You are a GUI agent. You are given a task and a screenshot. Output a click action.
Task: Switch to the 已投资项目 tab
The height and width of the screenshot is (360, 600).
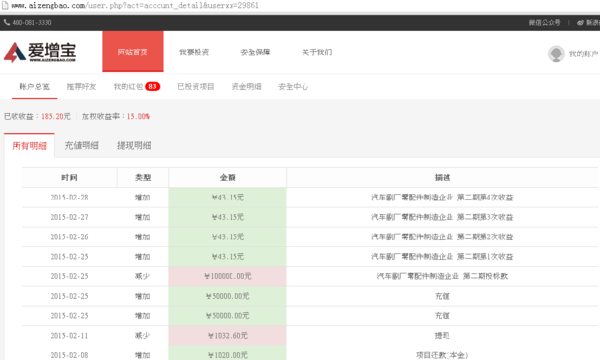196,86
